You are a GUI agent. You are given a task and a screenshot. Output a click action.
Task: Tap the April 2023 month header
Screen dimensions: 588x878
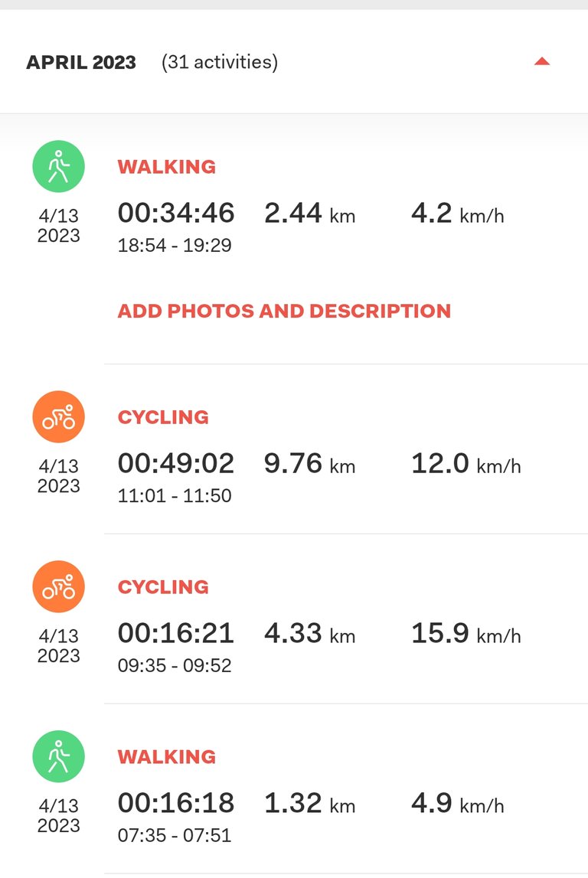pyautogui.click(x=81, y=62)
